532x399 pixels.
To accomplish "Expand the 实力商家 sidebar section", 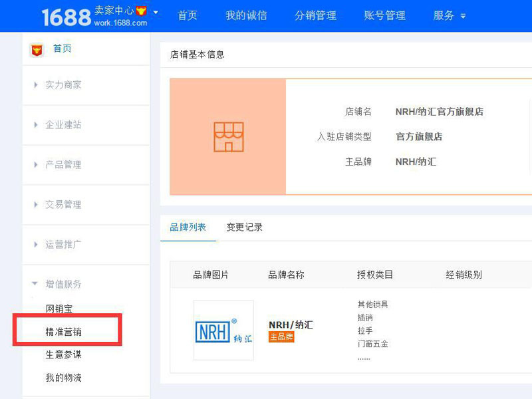I will point(63,85).
